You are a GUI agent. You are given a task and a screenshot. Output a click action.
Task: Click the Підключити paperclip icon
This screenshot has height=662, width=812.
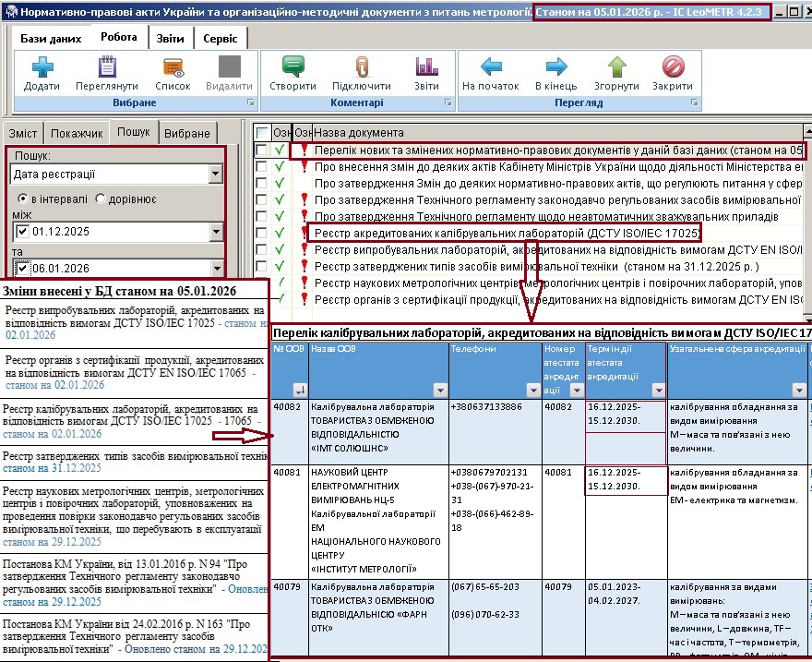(x=362, y=67)
